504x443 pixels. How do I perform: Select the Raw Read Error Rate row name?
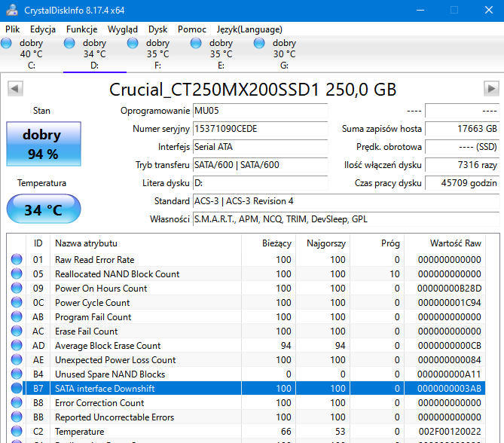click(94, 259)
